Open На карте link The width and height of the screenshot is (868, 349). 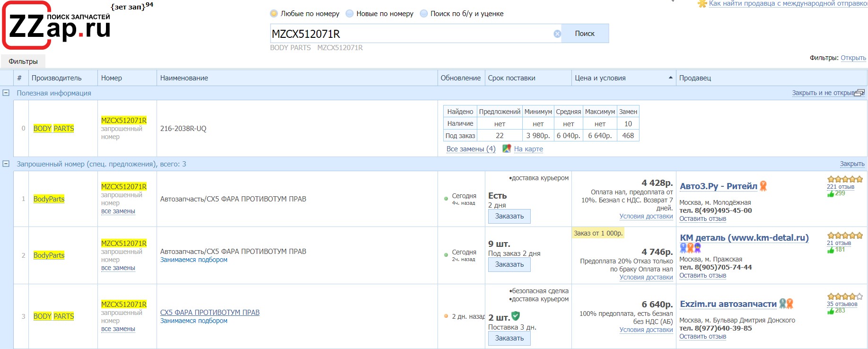[528, 148]
